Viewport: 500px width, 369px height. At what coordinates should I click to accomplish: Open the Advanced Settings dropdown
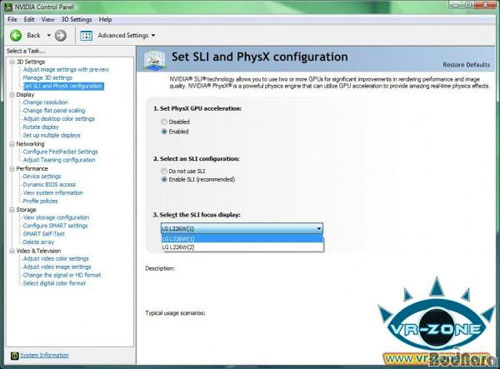coord(153,35)
